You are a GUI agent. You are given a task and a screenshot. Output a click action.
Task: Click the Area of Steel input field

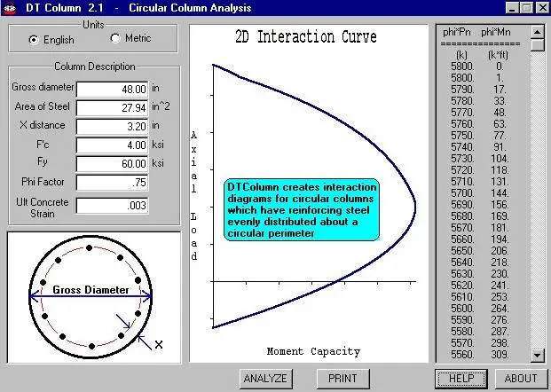[112, 107]
